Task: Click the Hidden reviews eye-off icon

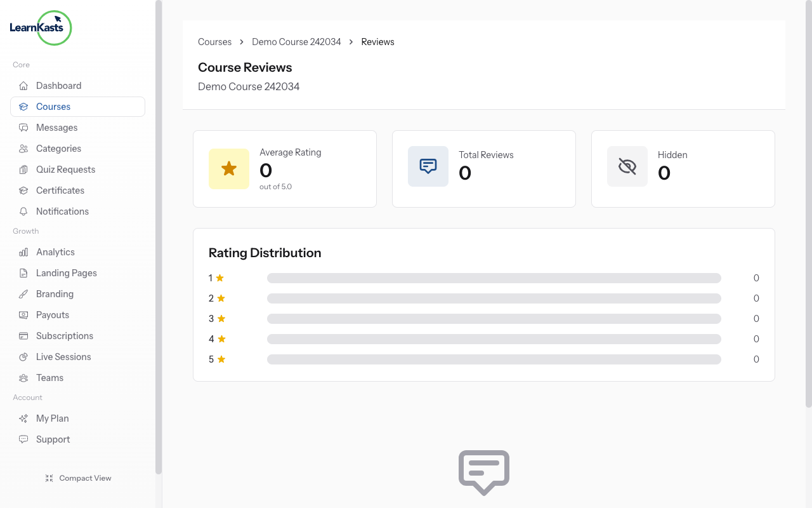Action: coord(627,166)
